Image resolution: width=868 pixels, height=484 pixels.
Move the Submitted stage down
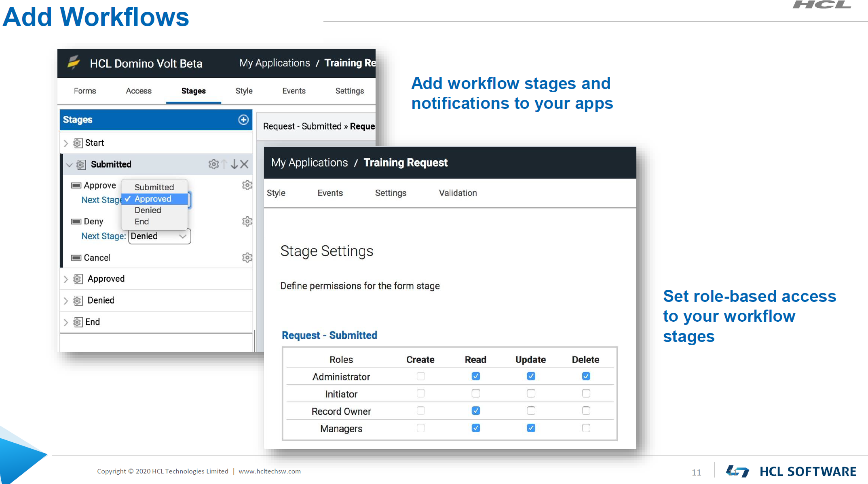234,164
